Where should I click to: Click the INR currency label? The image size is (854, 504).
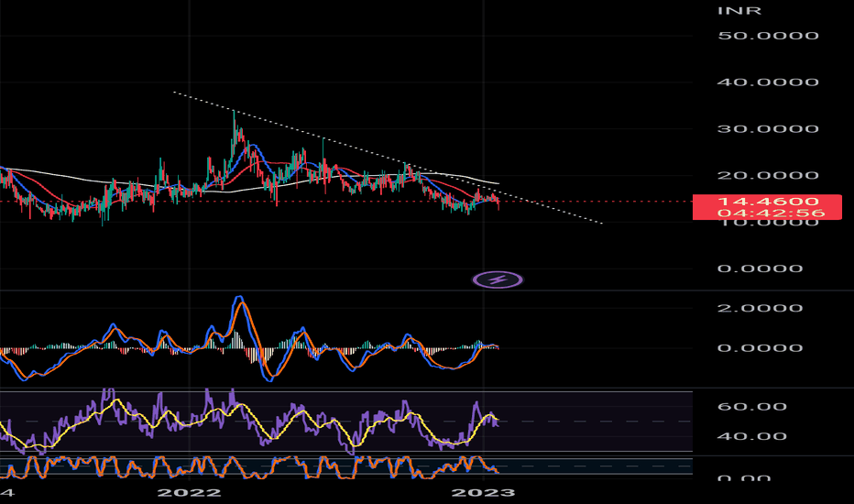click(x=739, y=11)
